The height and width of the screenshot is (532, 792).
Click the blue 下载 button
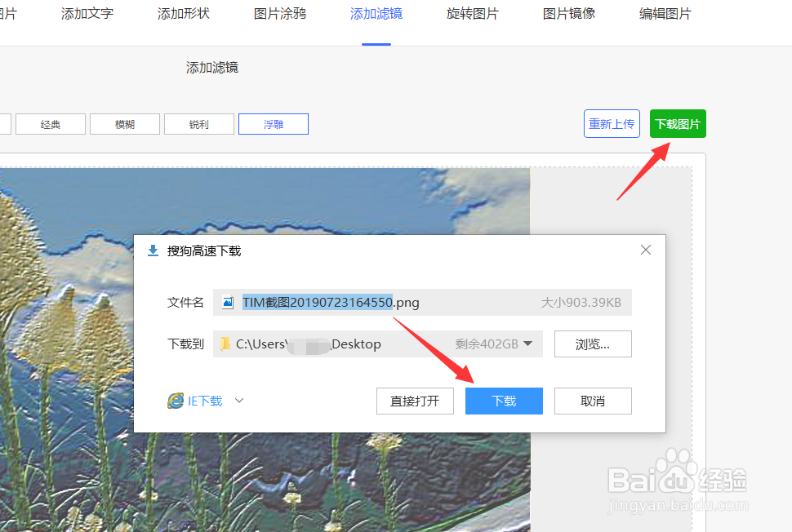coord(504,401)
